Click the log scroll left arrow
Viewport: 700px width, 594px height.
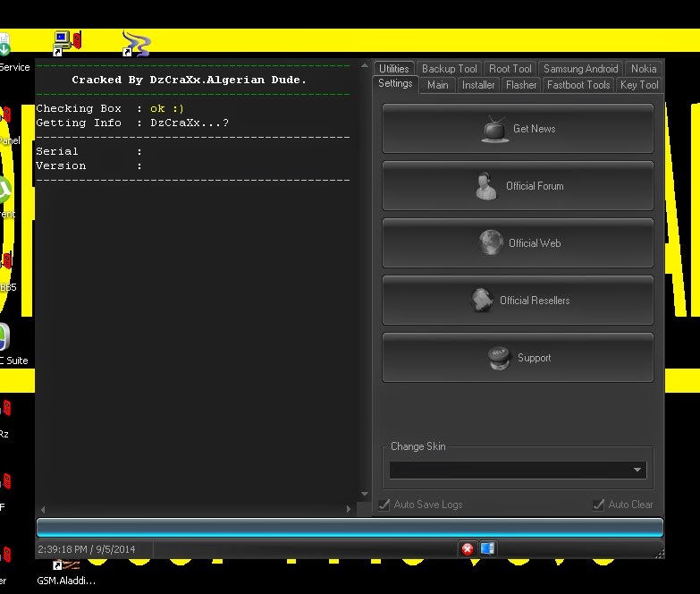(43, 509)
